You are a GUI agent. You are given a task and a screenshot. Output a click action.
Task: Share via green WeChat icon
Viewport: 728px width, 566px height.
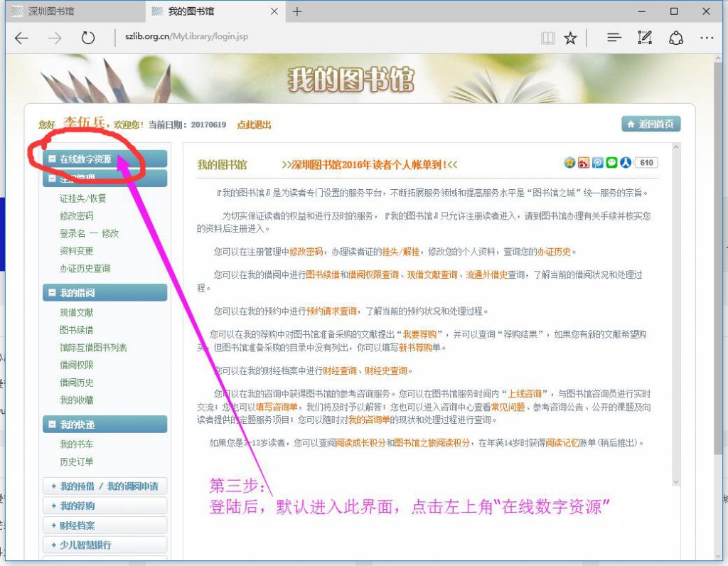[611, 162]
